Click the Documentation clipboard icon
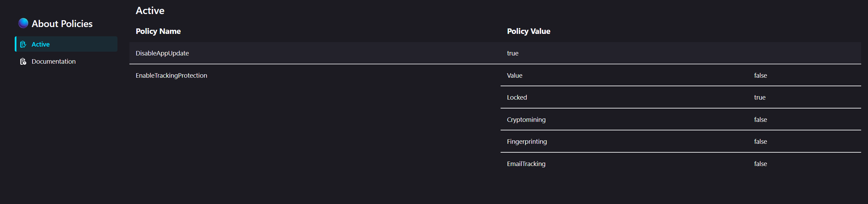This screenshot has height=204, width=868. coord(23,61)
